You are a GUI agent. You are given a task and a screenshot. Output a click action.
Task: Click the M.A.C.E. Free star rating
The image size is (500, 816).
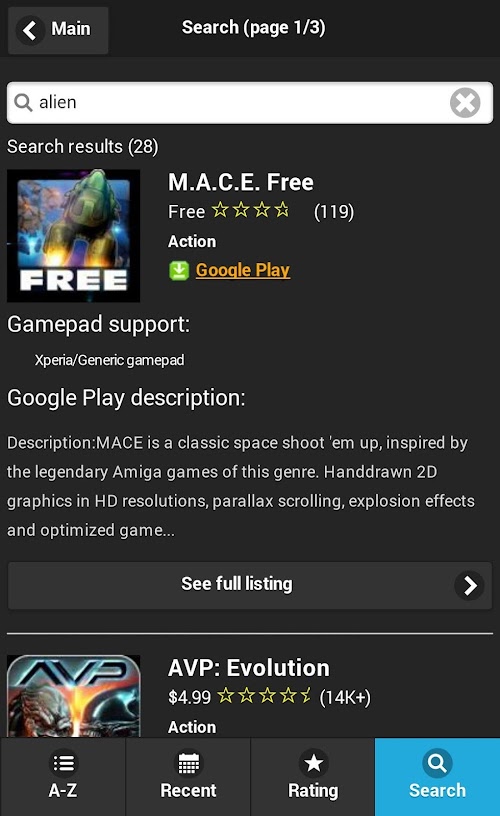click(x=251, y=210)
